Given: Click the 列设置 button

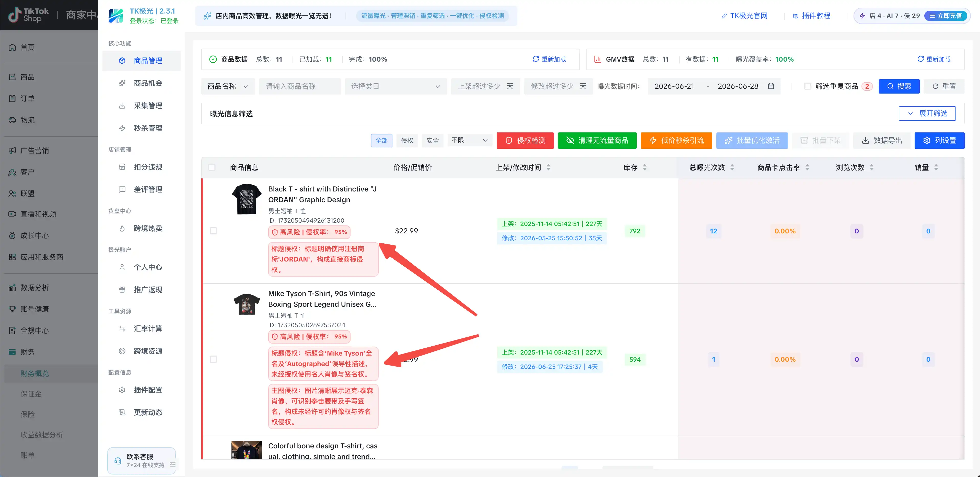Looking at the screenshot, I should click(939, 141).
